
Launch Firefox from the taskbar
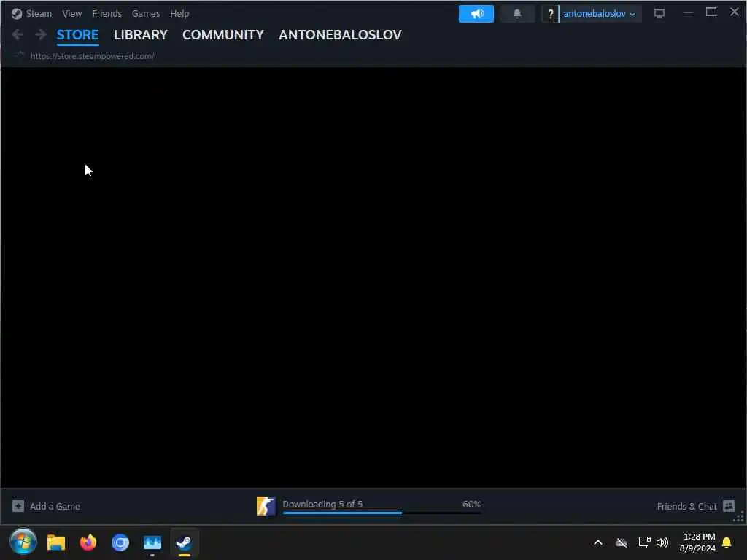[88, 542]
